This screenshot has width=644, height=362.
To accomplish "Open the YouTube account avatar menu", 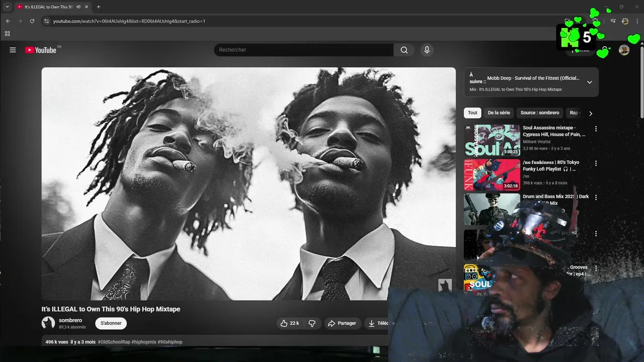I will pyautogui.click(x=624, y=50).
